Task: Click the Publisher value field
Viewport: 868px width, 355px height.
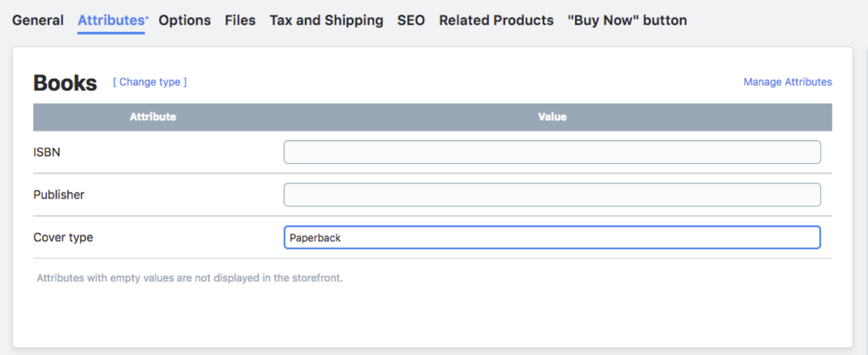Action: tap(552, 195)
